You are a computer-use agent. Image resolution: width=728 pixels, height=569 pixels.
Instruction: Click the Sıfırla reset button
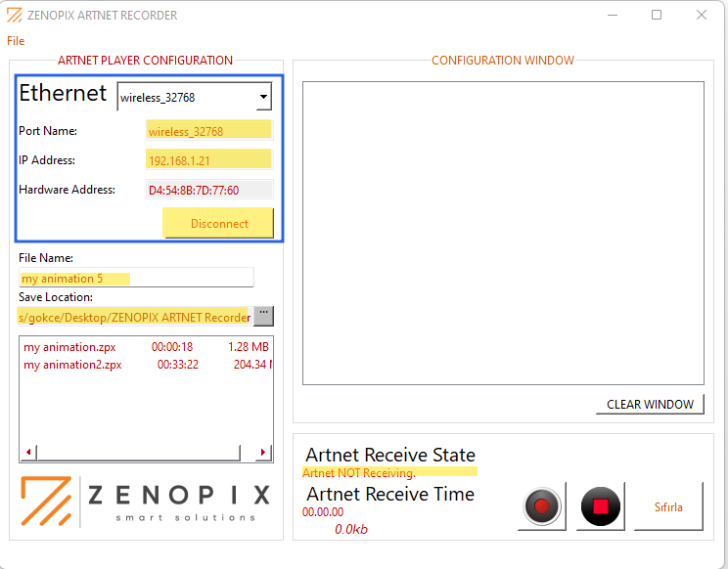click(x=668, y=506)
